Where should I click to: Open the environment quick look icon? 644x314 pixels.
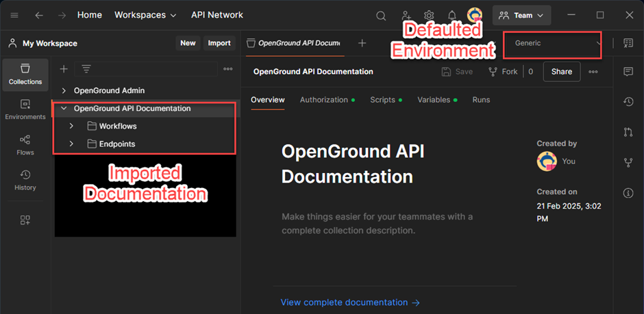[x=628, y=42]
